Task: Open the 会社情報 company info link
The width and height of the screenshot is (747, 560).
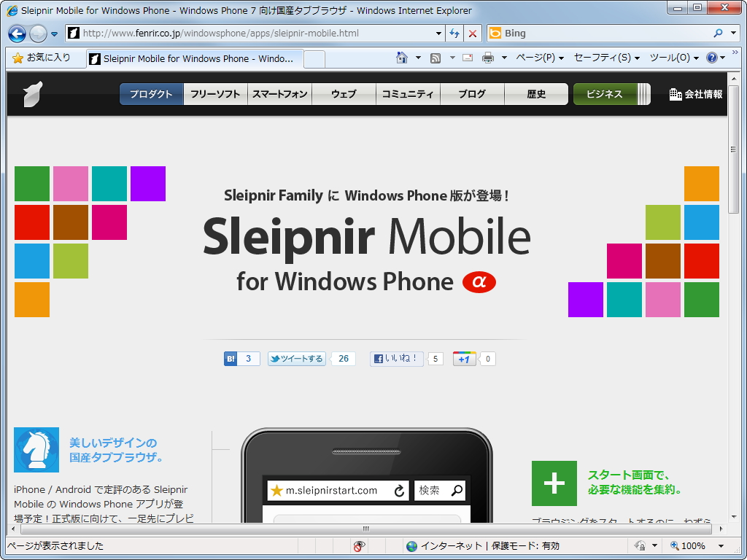Action: point(695,94)
